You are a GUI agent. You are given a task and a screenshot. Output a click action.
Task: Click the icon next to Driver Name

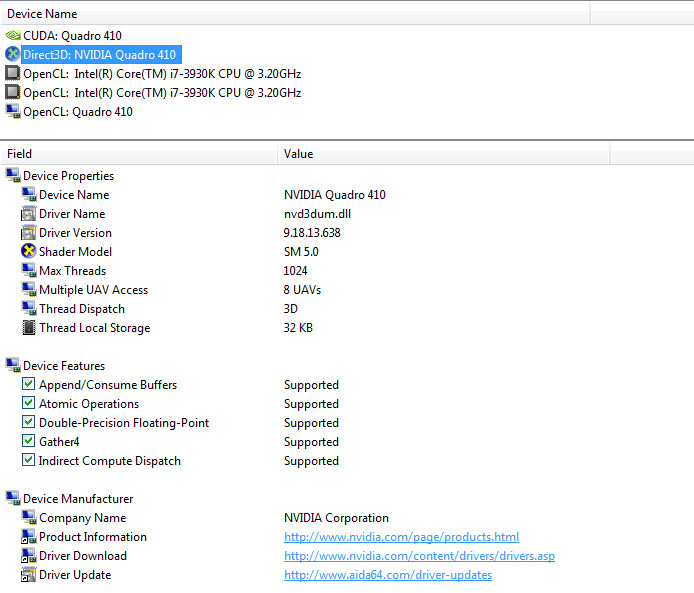(29, 213)
